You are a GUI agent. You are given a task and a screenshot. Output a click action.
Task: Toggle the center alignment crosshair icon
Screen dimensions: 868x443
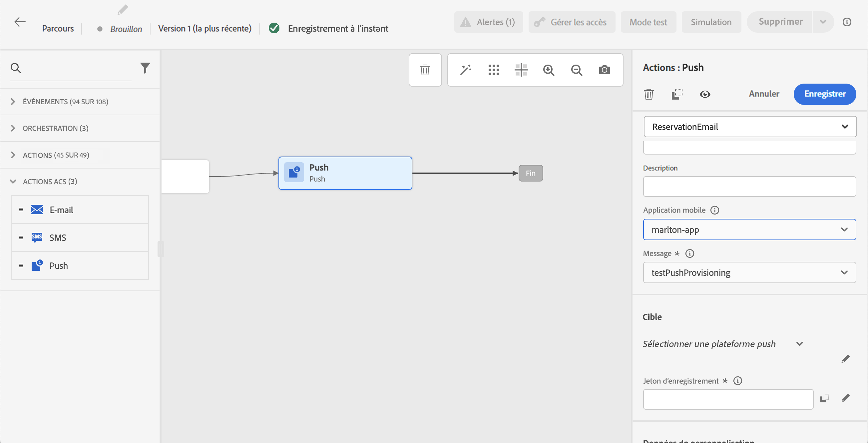[521, 70]
